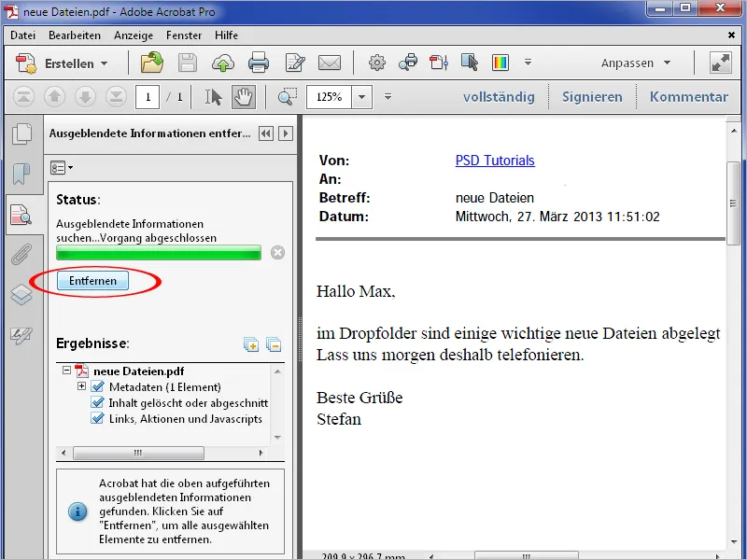Click the save floppy disk icon
The image size is (747, 560).
coord(188,63)
